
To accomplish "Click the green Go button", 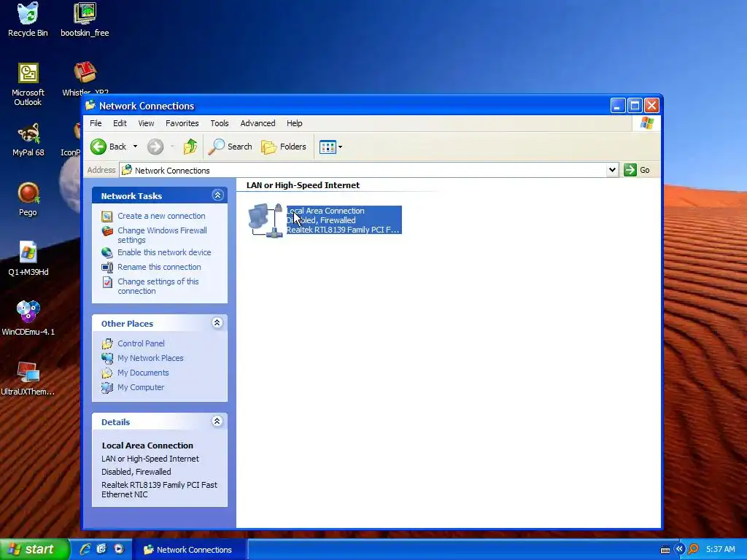I will coord(637,170).
